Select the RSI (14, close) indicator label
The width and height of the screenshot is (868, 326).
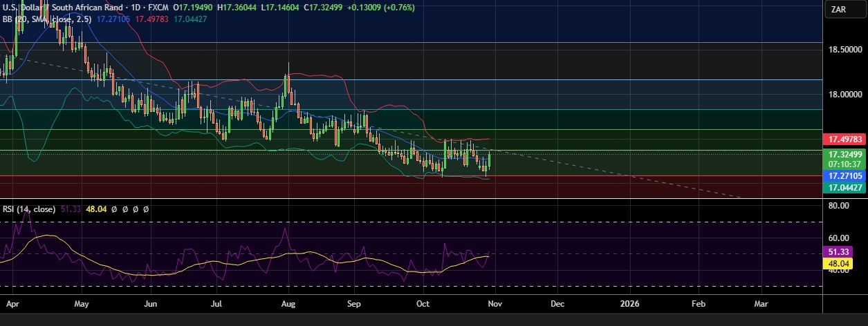pos(35,209)
